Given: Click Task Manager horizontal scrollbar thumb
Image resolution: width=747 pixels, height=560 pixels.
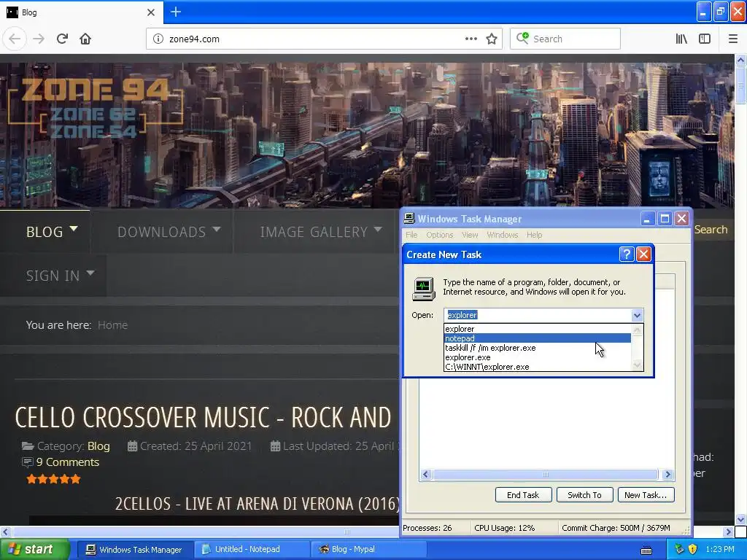Looking at the screenshot, I should tap(546, 474).
